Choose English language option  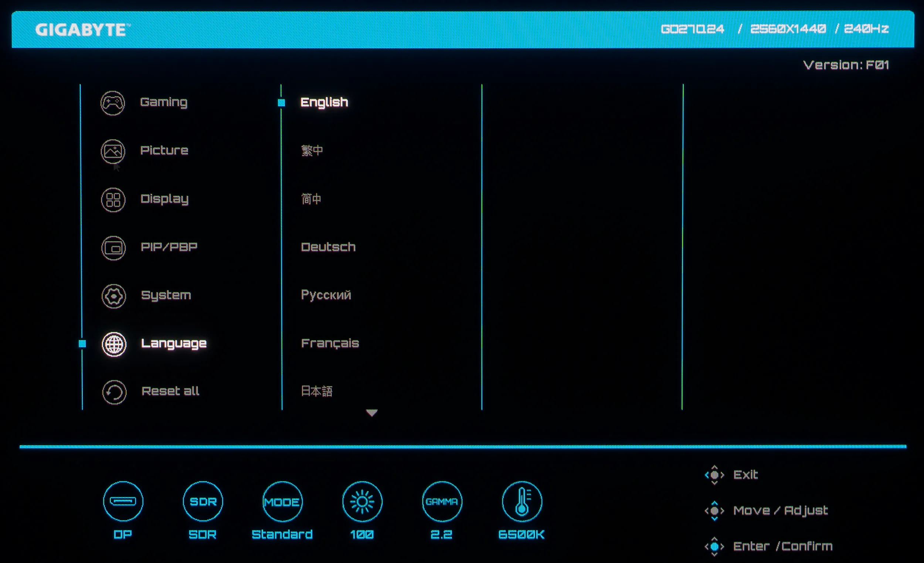(x=324, y=102)
